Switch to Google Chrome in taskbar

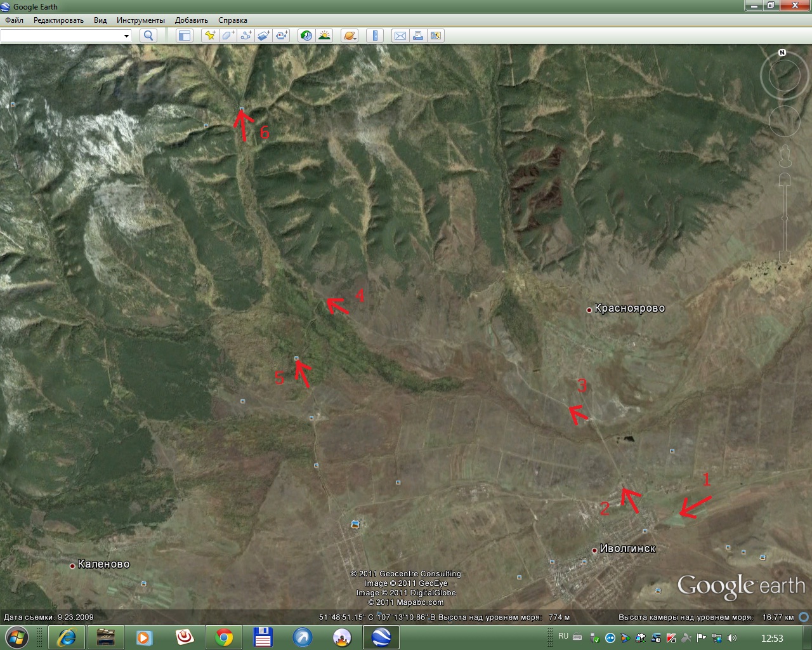224,637
